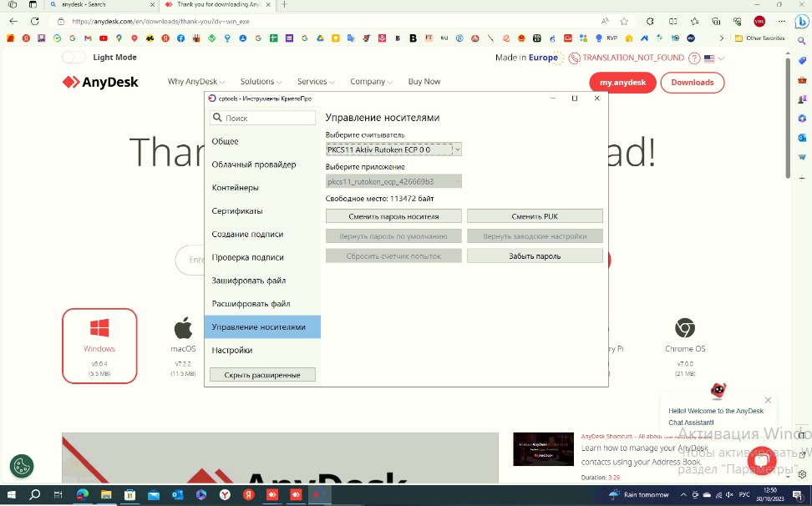This screenshot has width=812, height=506.
Task: Select the Chrome OS download icon
Action: pyautogui.click(x=685, y=328)
